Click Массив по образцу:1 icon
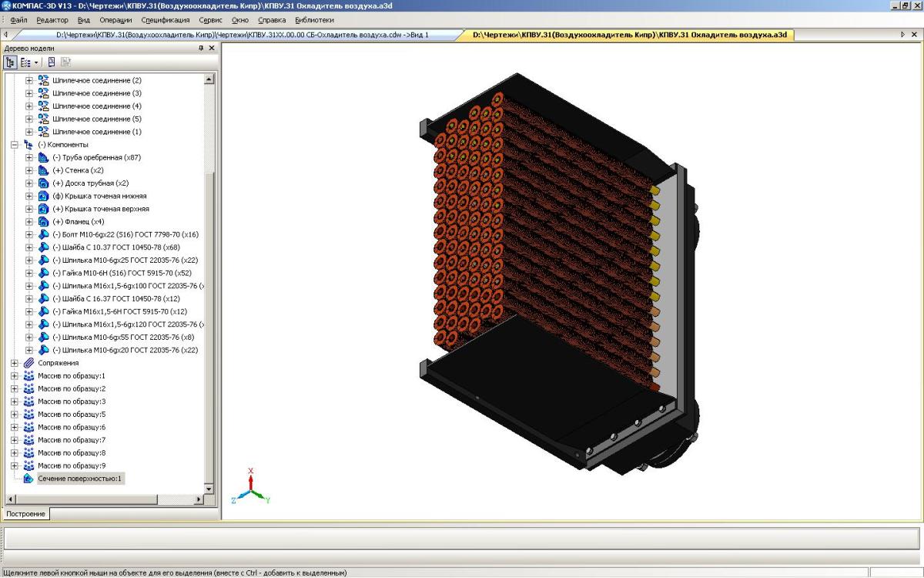The height and width of the screenshot is (578, 924). pos(28,376)
